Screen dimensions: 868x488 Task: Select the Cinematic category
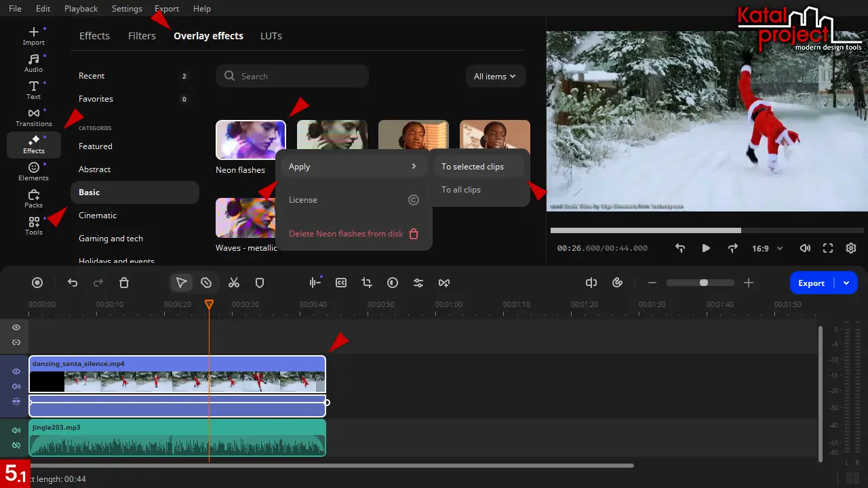coord(98,216)
